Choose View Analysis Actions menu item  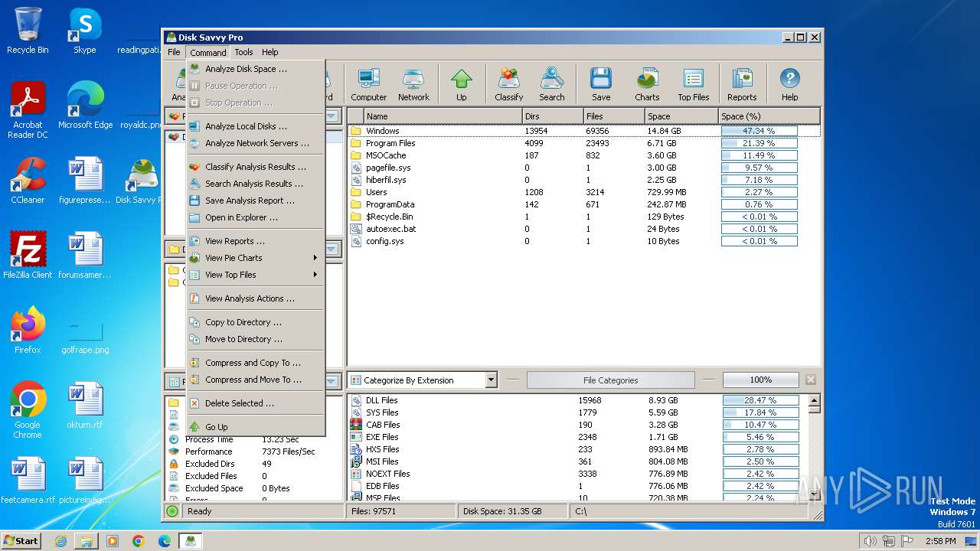coord(256,298)
